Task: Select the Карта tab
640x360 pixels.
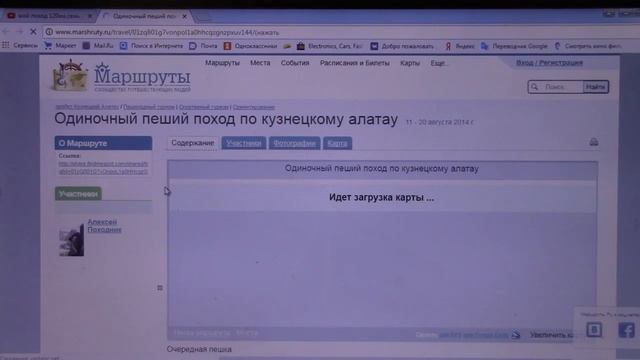Action: click(337, 143)
